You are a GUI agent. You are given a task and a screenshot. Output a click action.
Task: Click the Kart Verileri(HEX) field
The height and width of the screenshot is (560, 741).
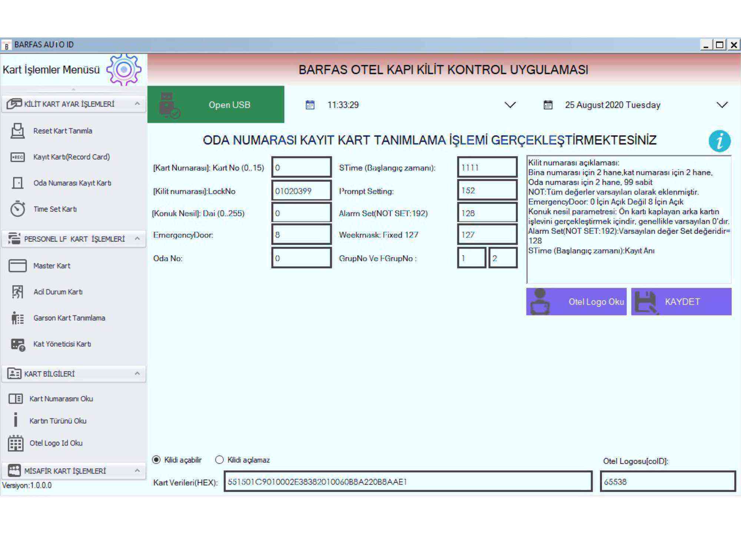tap(408, 481)
